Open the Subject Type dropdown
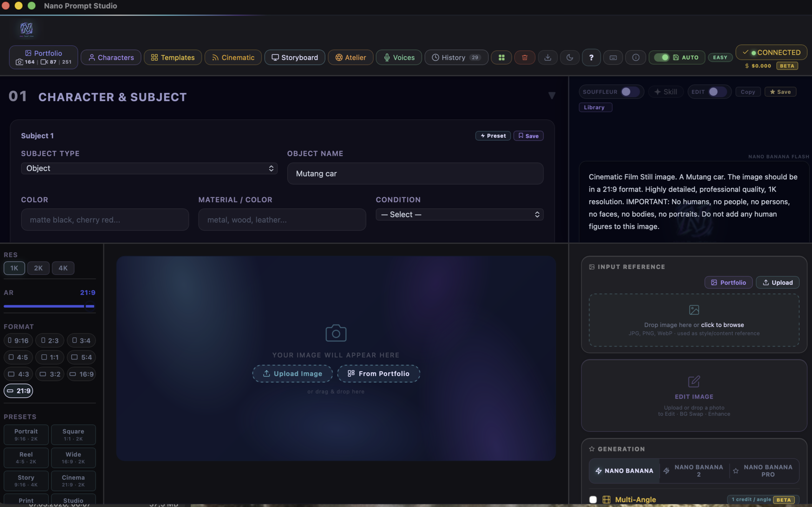This screenshot has height=507, width=812. click(149, 168)
